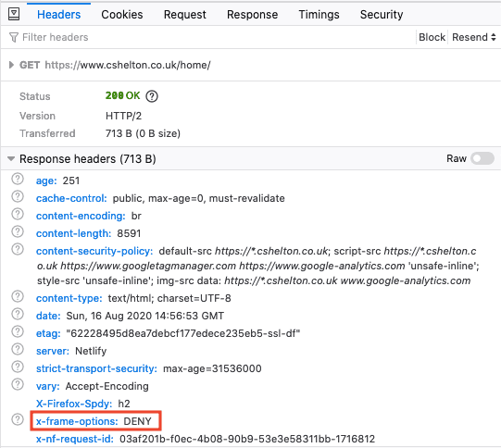Collapse the Response headers section
The height and width of the screenshot is (448, 501).
tap(11, 158)
